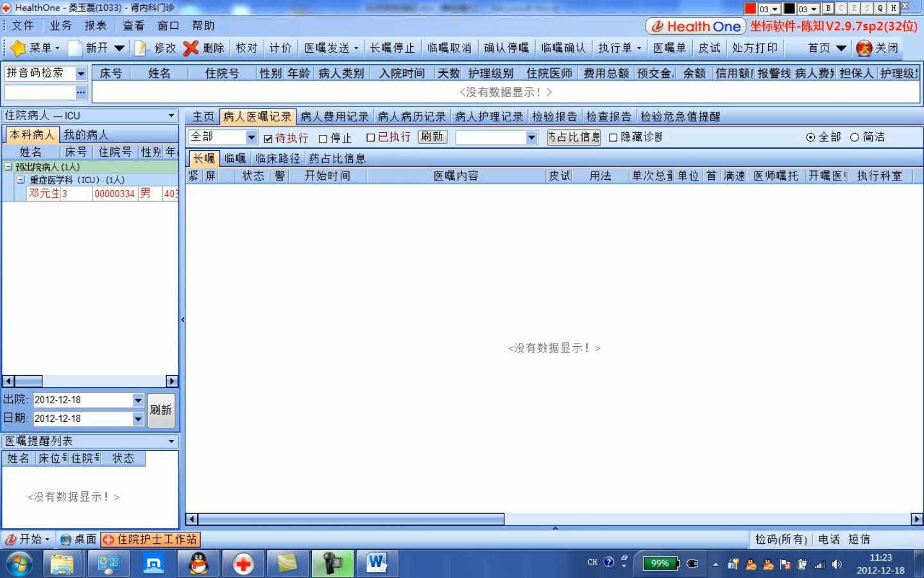Image resolution: width=924 pixels, height=578 pixels.
Task: Click the 药占比信息 button
Action: tap(574, 137)
